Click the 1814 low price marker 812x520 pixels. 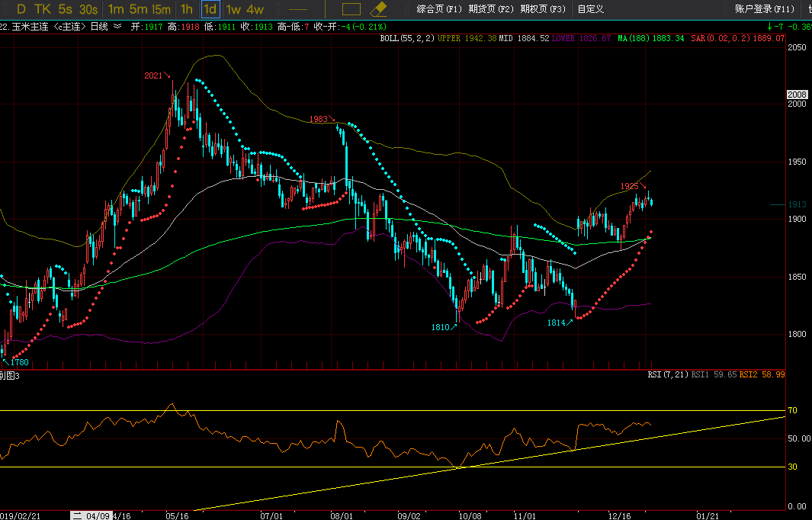[556, 323]
